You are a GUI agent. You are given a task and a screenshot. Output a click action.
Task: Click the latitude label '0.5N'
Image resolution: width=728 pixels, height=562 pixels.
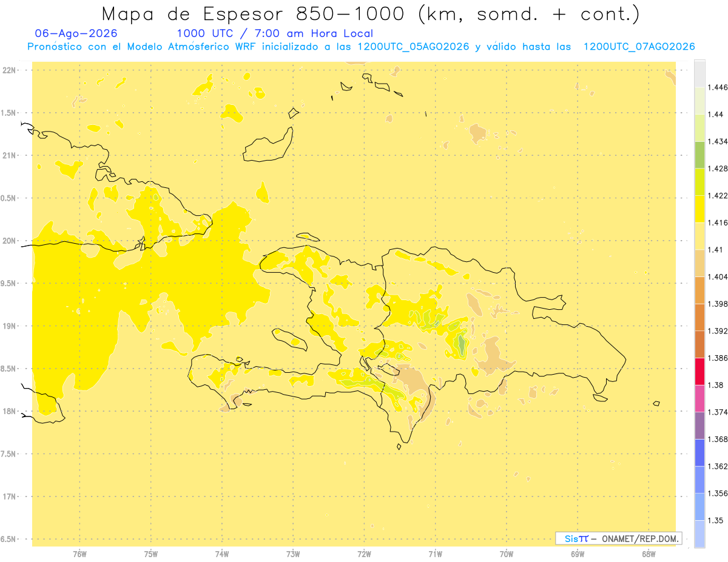pos(8,198)
